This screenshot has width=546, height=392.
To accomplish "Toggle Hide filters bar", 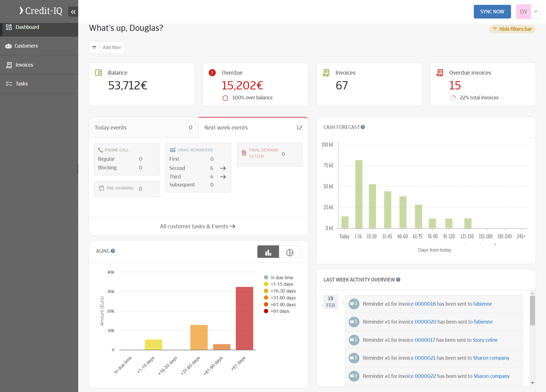I will coord(512,29).
